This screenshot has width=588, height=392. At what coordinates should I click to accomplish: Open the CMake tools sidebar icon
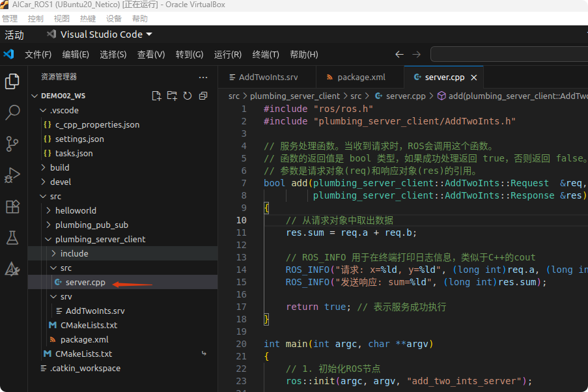pos(12,269)
